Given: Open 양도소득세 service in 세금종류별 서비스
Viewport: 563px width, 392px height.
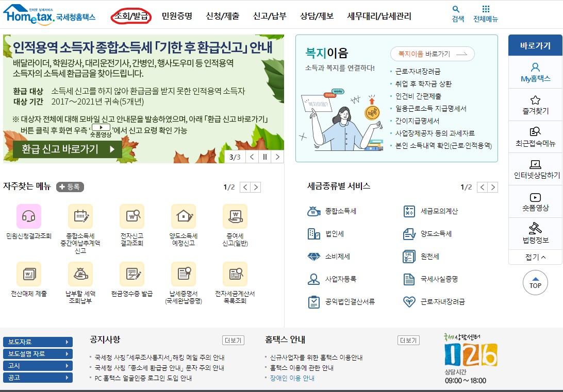Looking at the screenshot, I should [427, 234].
